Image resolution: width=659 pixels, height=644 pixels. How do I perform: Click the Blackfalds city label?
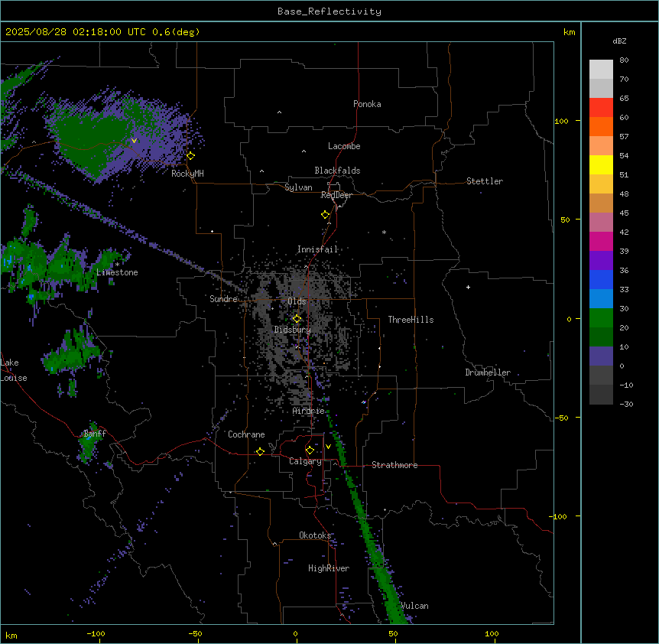(x=337, y=171)
